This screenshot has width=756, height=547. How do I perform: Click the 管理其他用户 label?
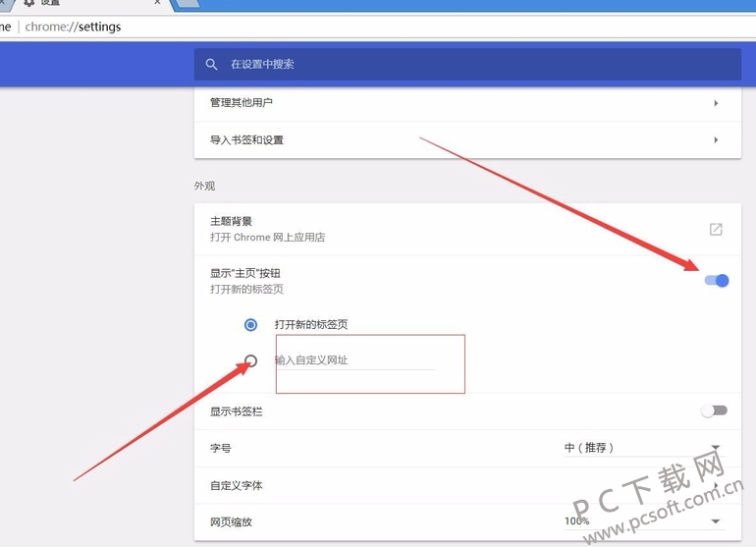(242, 102)
